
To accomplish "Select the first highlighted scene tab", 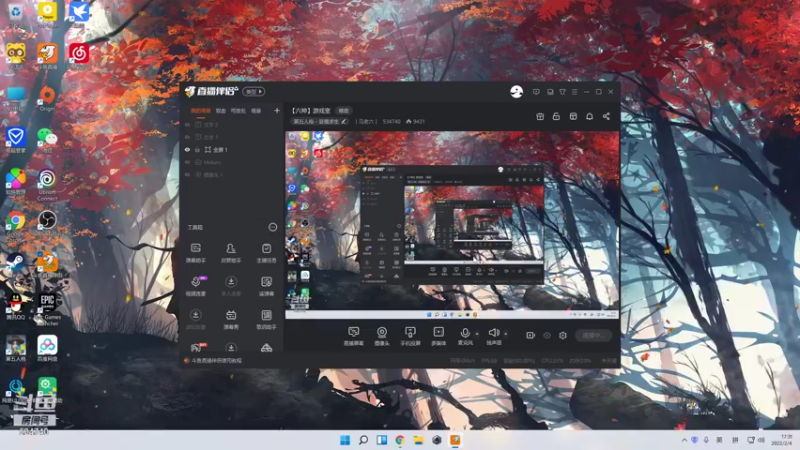I will pyautogui.click(x=201, y=111).
